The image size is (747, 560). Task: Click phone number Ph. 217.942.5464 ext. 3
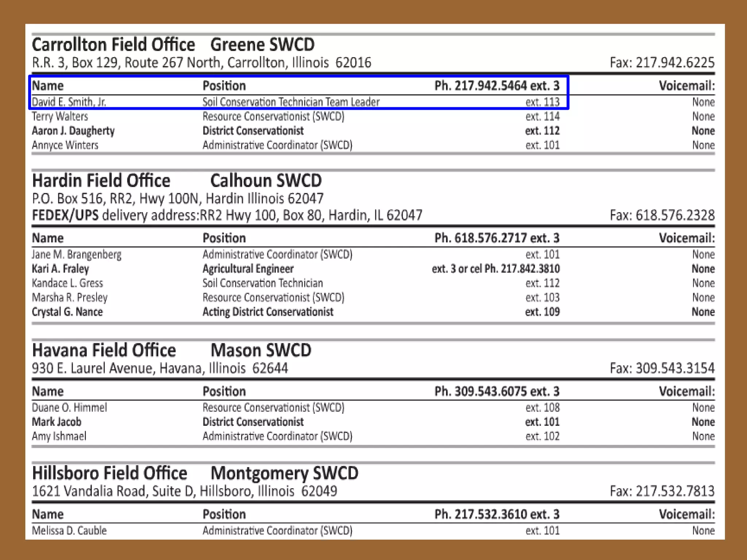(496, 86)
